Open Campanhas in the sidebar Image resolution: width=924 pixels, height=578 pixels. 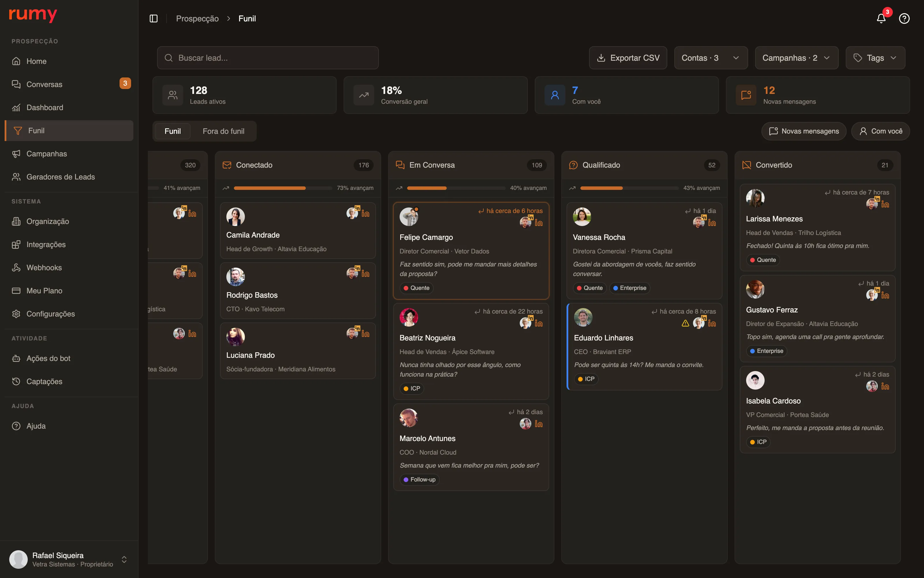click(69, 154)
